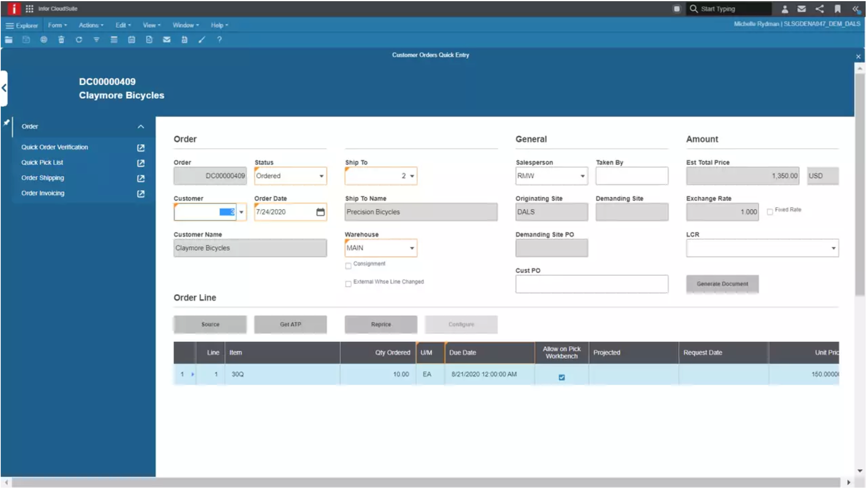Screen dimensions: 868x488
Task: Click the pencil edit toolbar icon
Action: point(202,40)
